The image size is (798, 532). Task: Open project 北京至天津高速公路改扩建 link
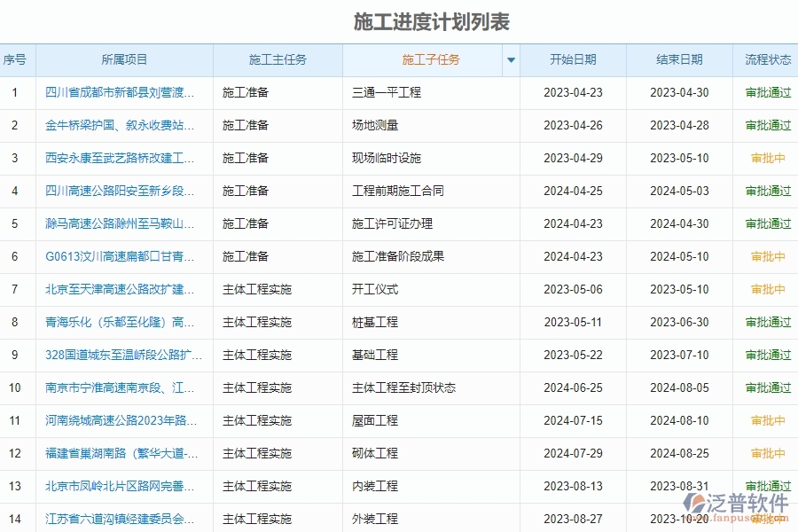(x=120, y=289)
